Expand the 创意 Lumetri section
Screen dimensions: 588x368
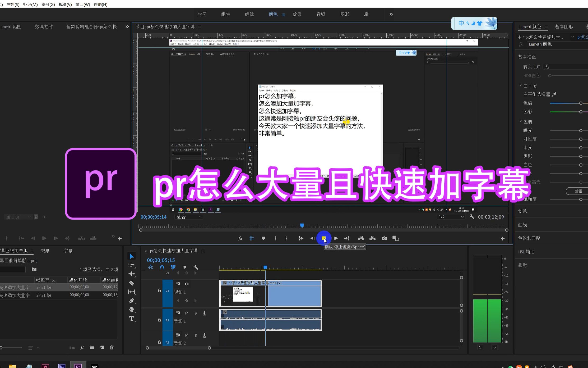pyautogui.click(x=522, y=211)
